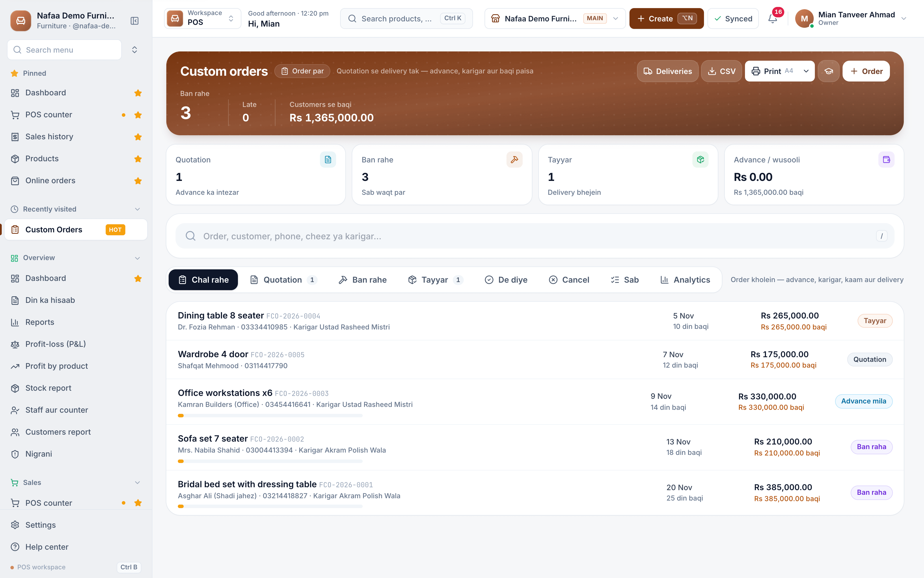Focus the order search field

pos(534,236)
